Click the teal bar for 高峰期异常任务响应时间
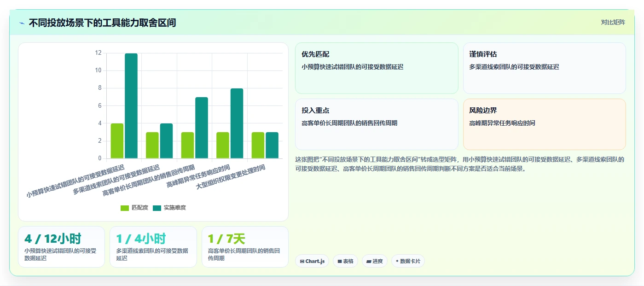Screen dimensions: 644x286 pos(237,123)
